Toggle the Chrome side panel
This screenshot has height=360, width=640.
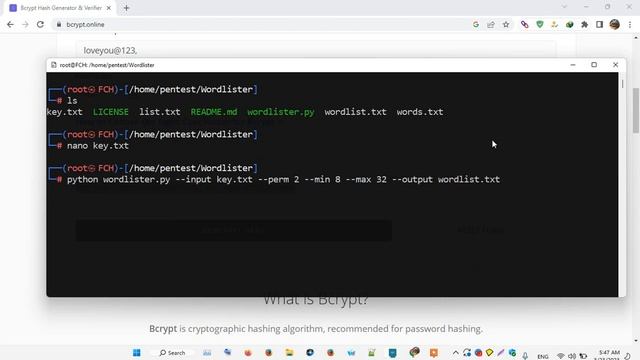pos(599,24)
